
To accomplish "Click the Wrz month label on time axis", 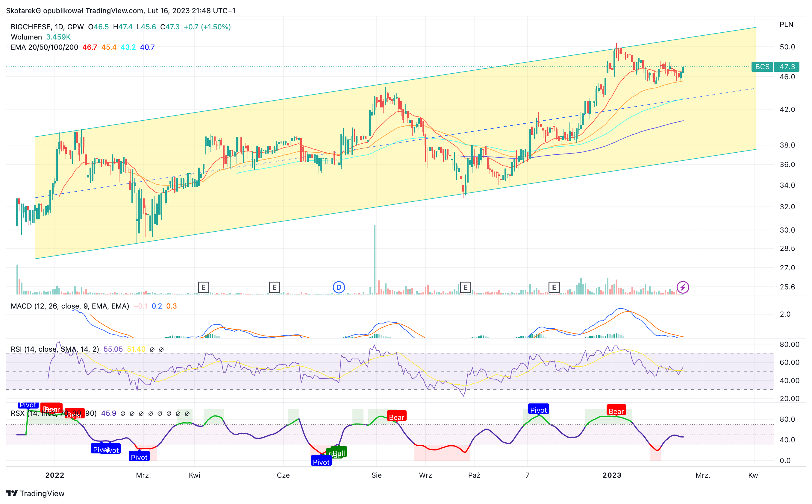I will [425, 475].
